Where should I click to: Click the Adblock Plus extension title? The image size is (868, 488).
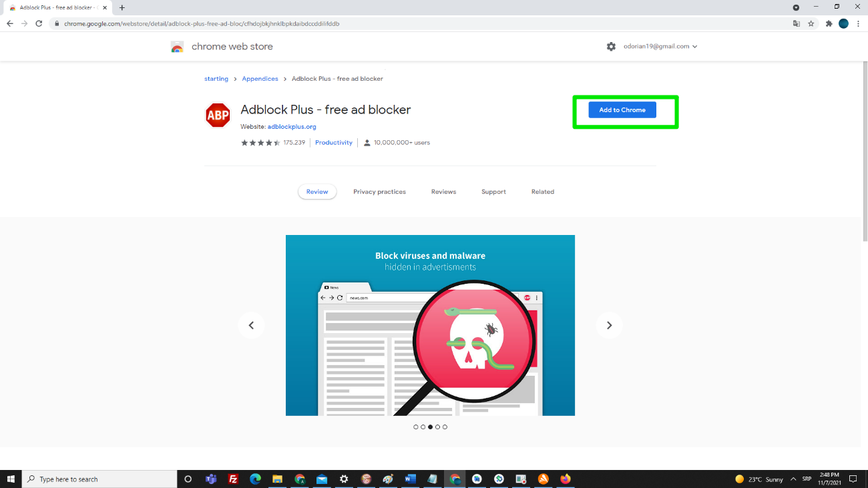point(326,109)
